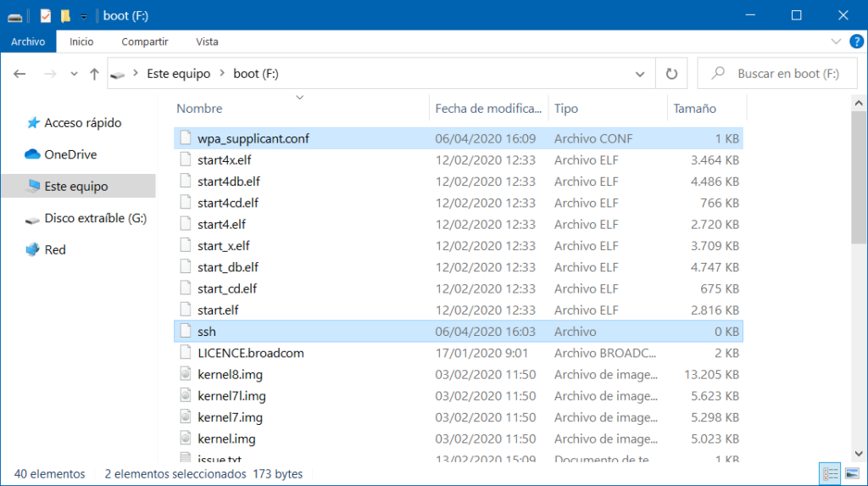Refresh the boot (F:) folder view

(x=671, y=74)
